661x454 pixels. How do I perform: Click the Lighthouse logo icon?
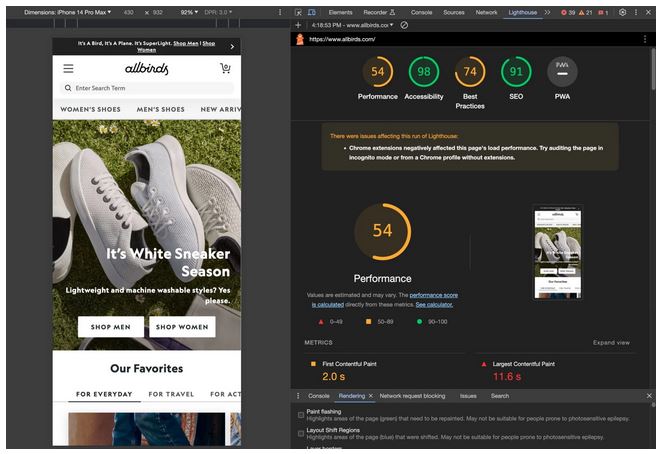pyautogui.click(x=300, y=39)
